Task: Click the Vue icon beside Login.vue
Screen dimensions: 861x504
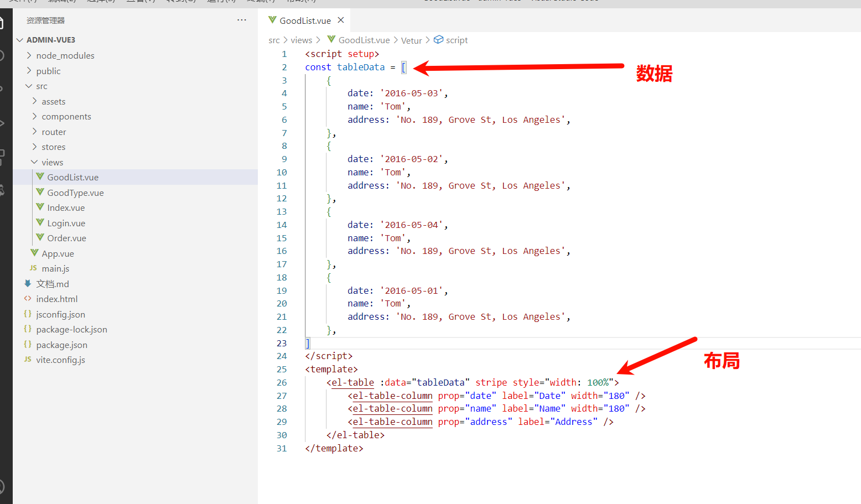Action: click(40, 222)
